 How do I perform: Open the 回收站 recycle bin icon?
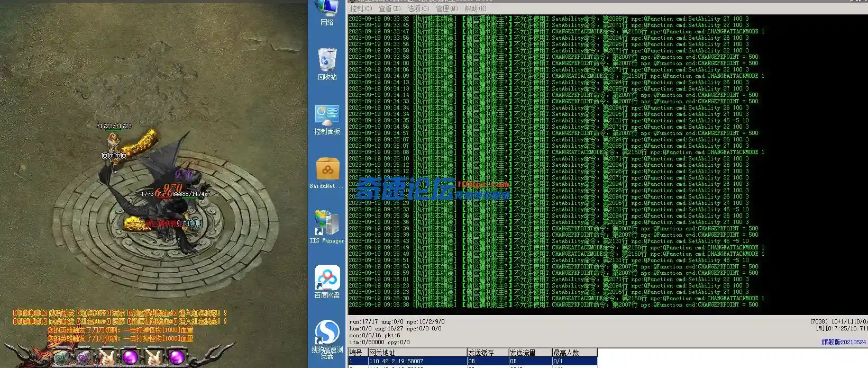(x=327, y=64)
